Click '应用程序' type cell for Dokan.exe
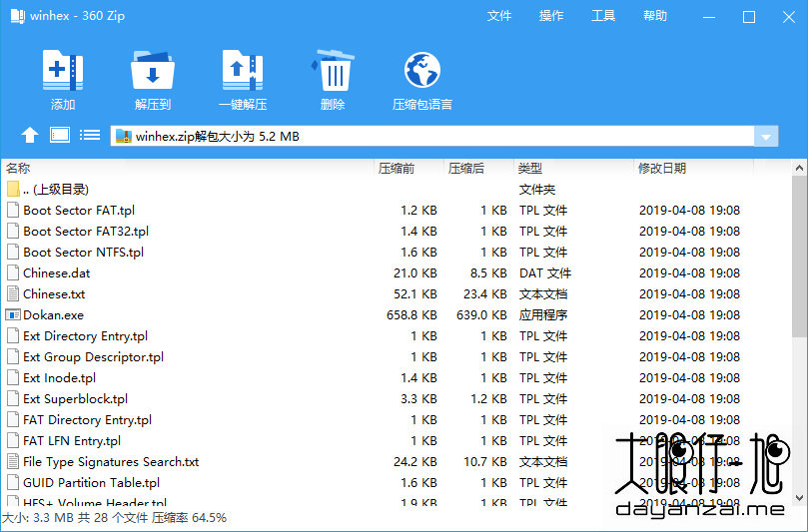Image resolution: width=808 pixels, height=532 pixels. pos(543,314)
